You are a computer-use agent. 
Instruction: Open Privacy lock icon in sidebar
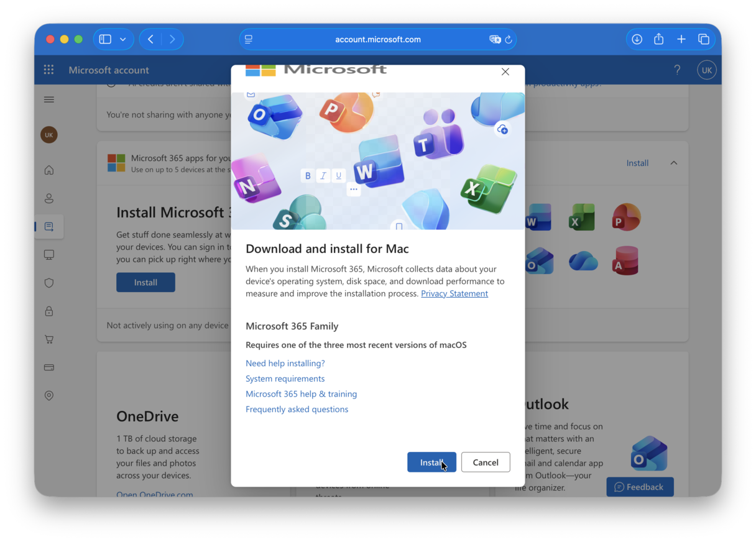(49, 311)
